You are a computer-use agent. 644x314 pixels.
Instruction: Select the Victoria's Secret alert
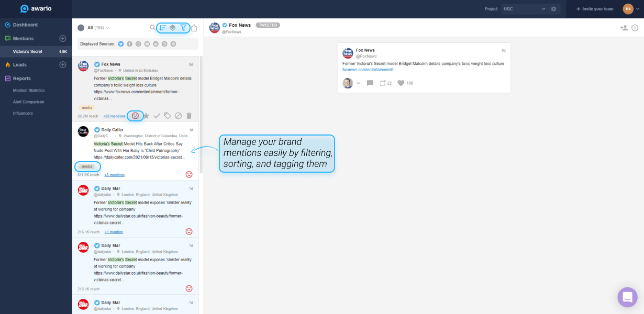click(36, 51)
